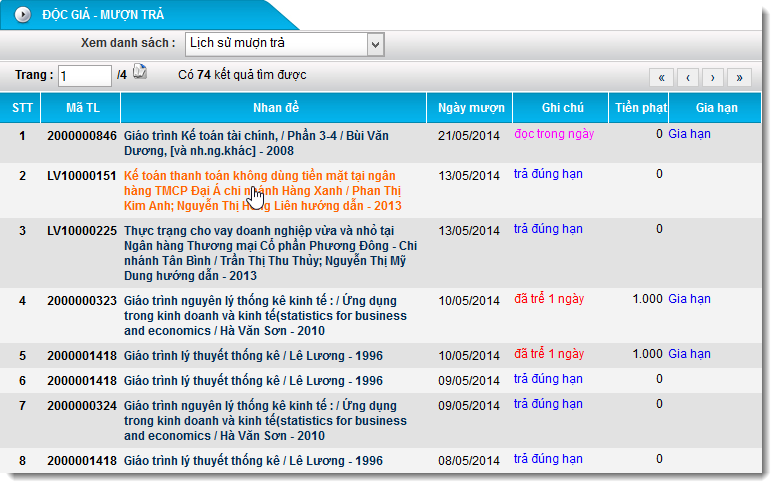Click borrow date 13/05/2014 for LV10000151
The width and height of the screenshot is (777, 488).
(x=469, y=176)
